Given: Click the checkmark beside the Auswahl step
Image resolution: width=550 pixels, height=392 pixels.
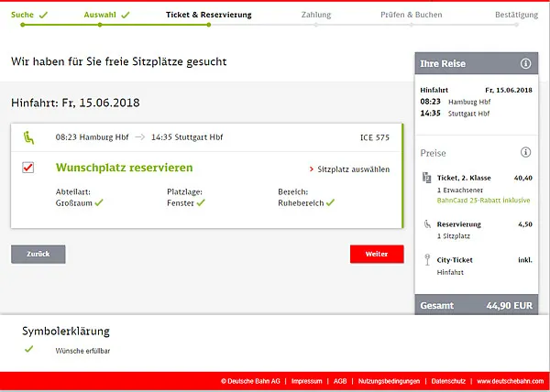Looking at the screenshot, I should [x=126, y=15].
